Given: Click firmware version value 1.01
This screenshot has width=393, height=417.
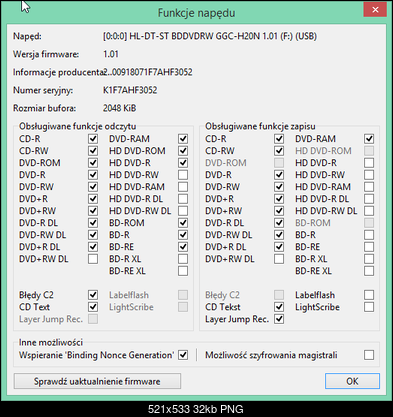Looking at the screenshot, I should (x=111, y=54).
